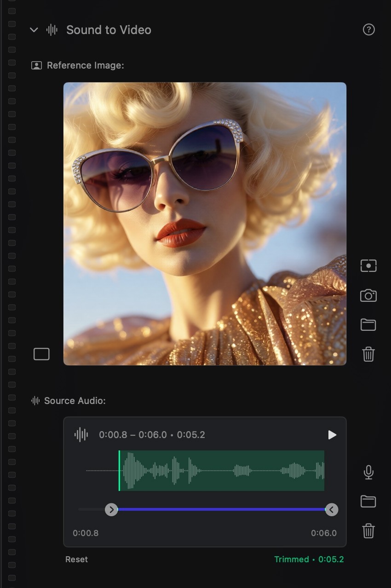
Task: Click the green Trimmed 0:05.2 label
Action: tap(309, 559)
